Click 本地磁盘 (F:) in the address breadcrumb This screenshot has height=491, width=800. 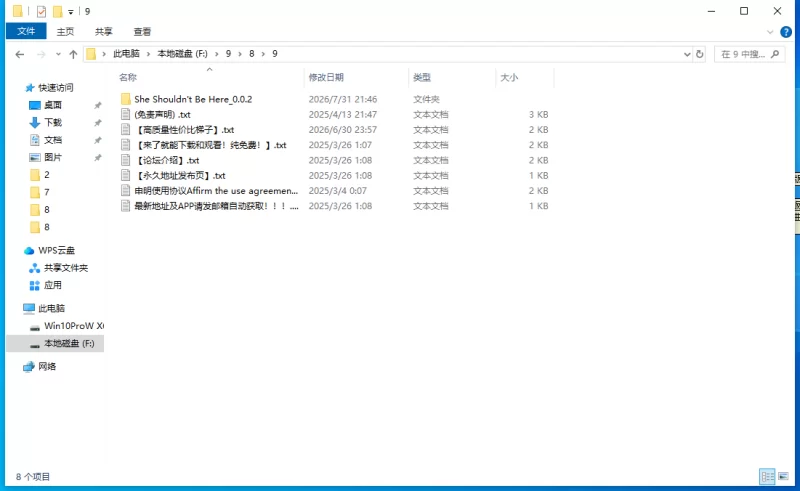pos(182,54)
